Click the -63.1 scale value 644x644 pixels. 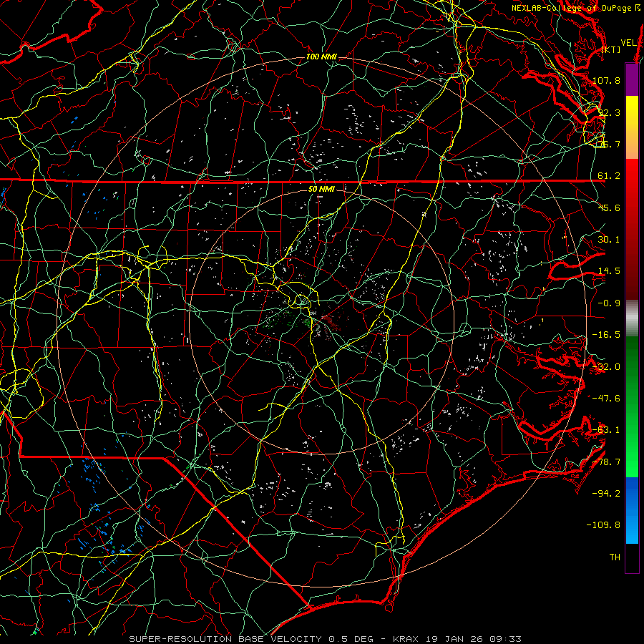pyautogui.click(x=607, y=430)
